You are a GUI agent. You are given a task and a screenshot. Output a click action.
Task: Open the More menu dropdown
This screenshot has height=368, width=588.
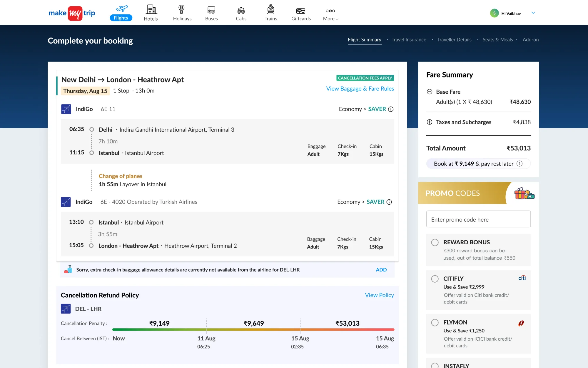330,14
